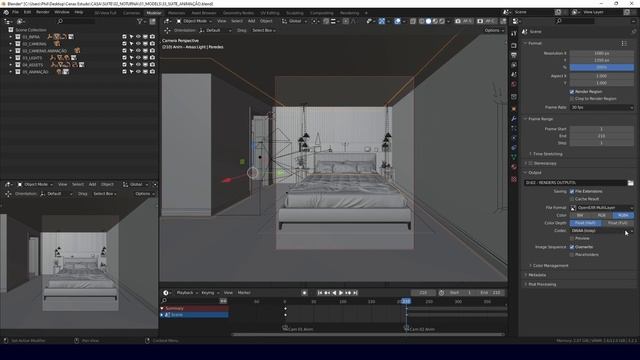Open the World properties tab icon
Screen dimensions: 640x360
tap(514, 84)
